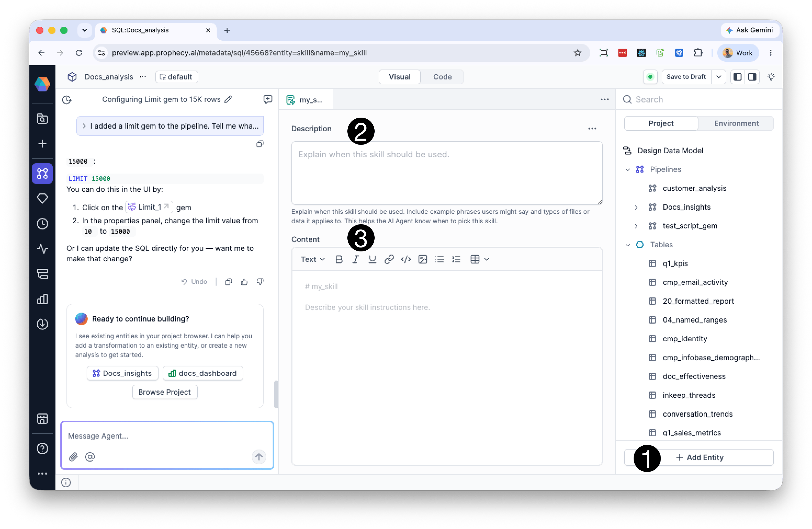The height and width of the screenshot is (529, 812).
Task: Select the Environment tab
Action: [x=736, y=123]
